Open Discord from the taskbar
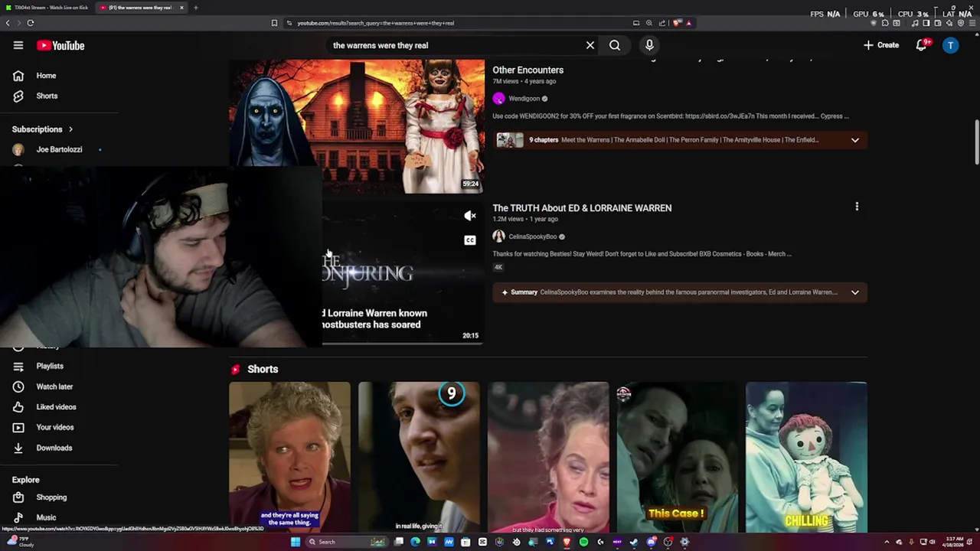Screen dimensions: 980x551 point(652,542)
